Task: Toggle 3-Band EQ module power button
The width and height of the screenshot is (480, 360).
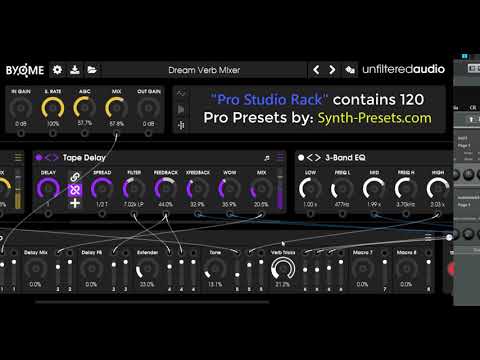Action: (x=301, y=157)
